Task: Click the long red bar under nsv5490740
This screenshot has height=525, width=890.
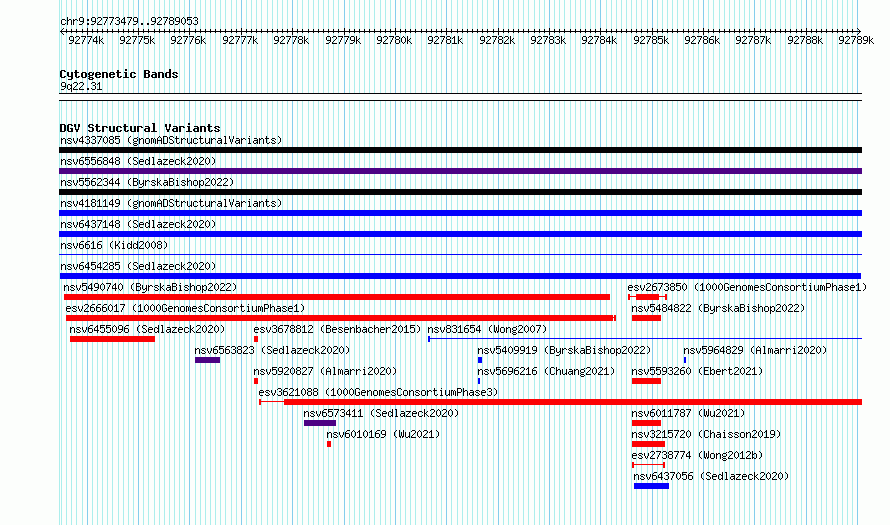Action: click(x=337, y=297)
